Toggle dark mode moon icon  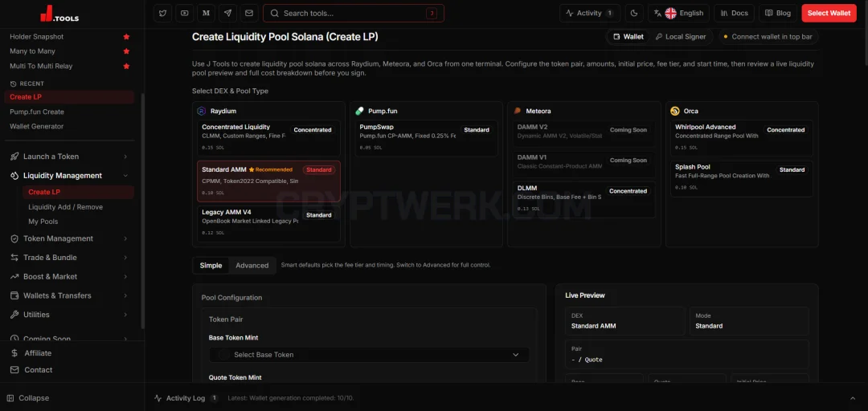pos(634,14)
